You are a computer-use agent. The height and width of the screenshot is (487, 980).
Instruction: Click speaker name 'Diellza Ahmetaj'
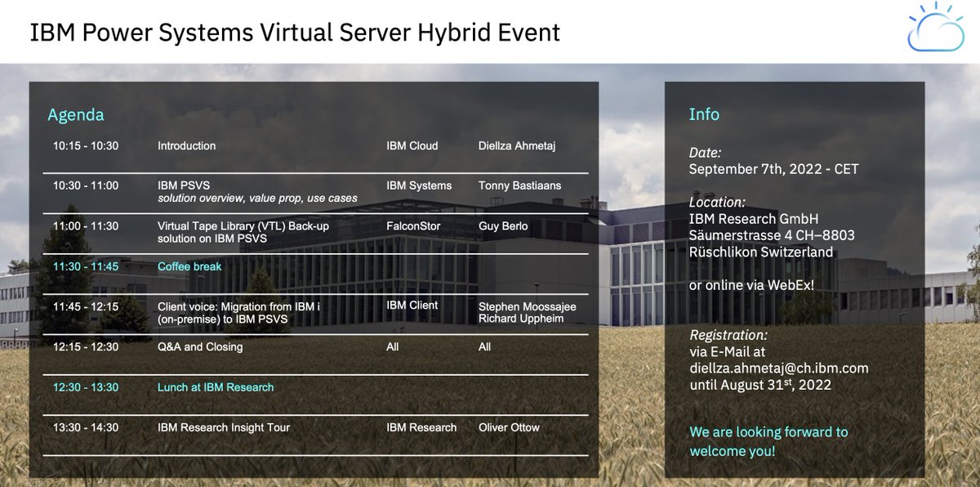(x=519, y=145)
